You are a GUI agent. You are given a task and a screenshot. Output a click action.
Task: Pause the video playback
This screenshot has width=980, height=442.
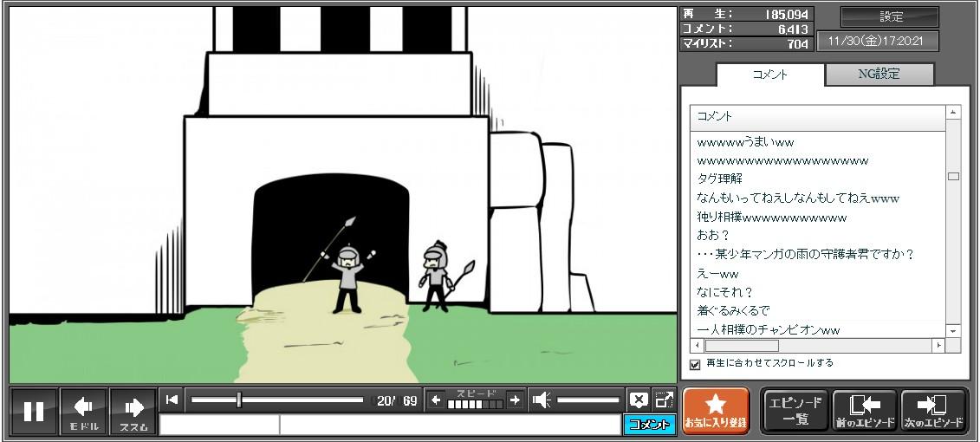coord(34,411)
